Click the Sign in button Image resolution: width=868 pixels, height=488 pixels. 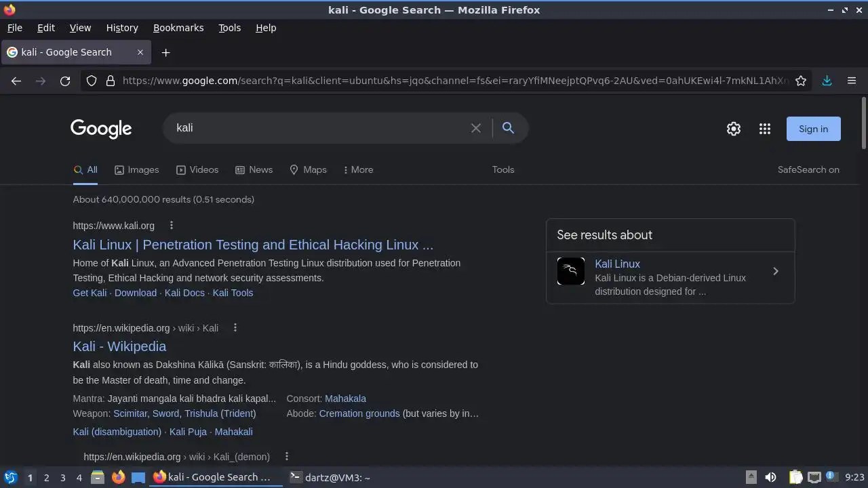[813, 129]
